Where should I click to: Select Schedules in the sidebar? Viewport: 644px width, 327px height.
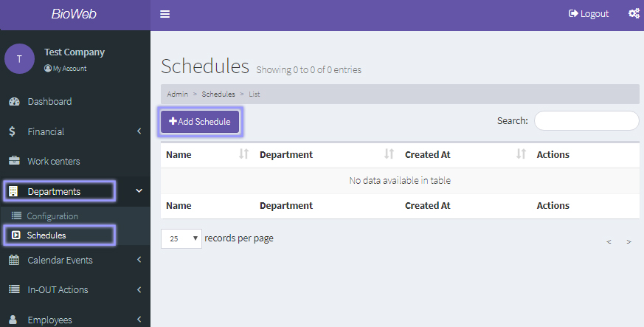[46, 235]
